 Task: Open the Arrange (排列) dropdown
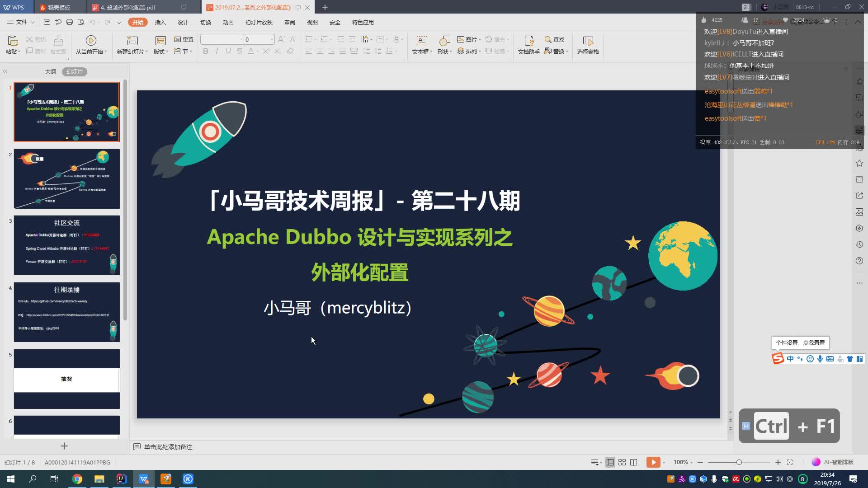coord(469,52)
